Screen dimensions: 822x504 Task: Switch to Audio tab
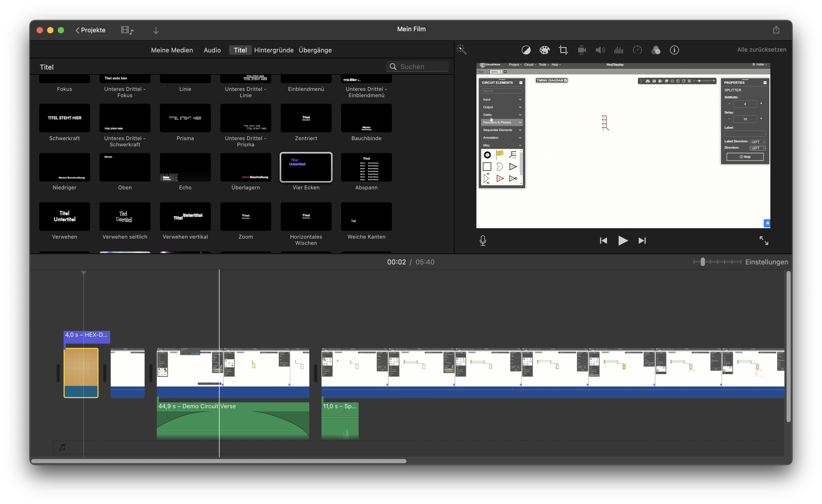(212, 50)
